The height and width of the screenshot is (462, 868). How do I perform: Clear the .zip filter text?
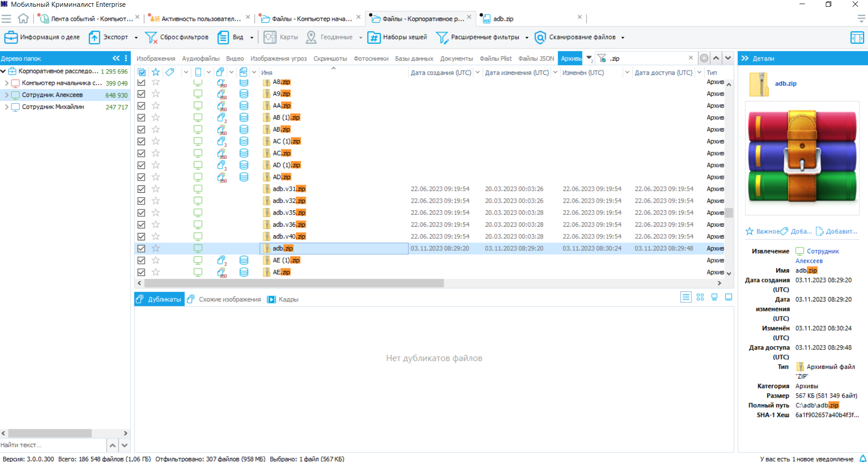point(691,58)
